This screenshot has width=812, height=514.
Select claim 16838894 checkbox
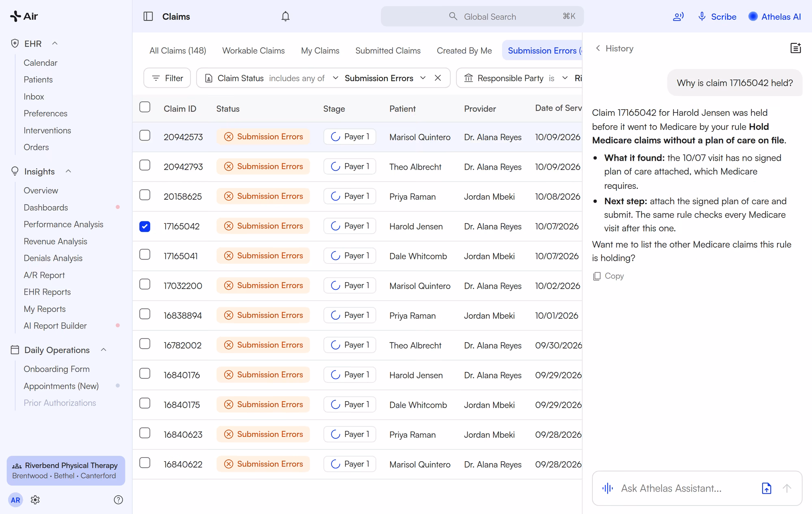145,314
